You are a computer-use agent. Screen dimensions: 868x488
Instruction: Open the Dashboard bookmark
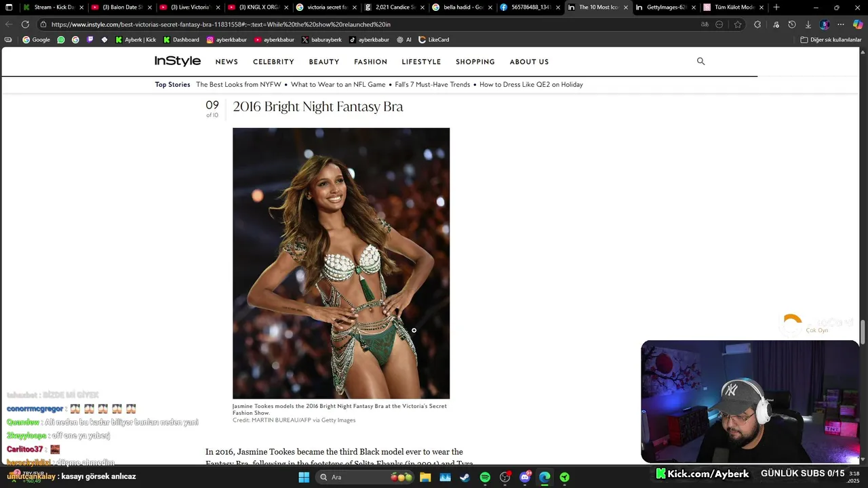click(x=181, y=40)
